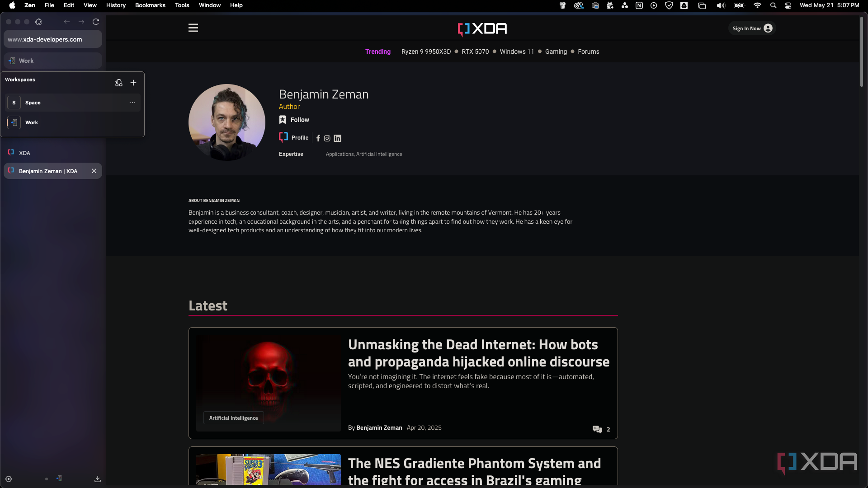Click the workspace icon in bottom sidebar
The height and width of the screenshot is (488, 868).
coord(59,479)
